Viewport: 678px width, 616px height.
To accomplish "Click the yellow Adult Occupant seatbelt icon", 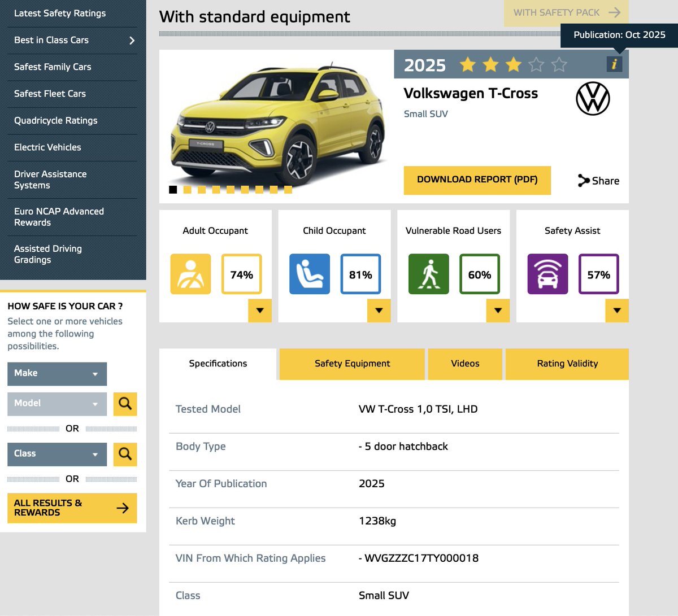I will pos(190,274).
